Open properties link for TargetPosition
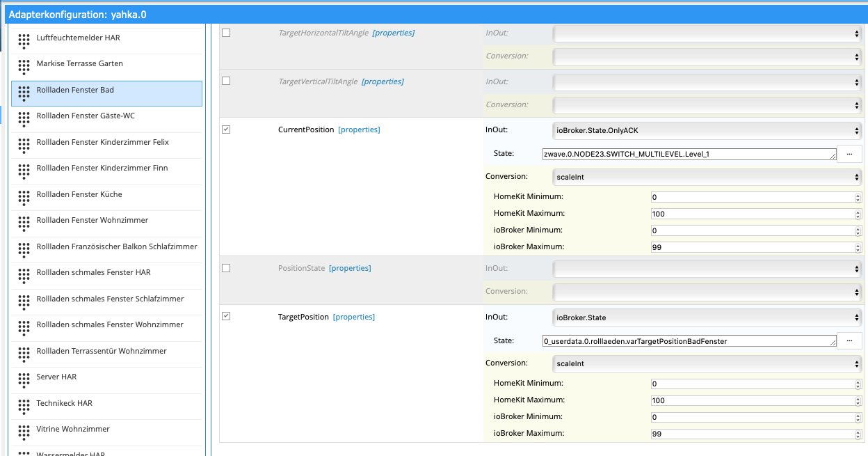The width and height of the screenshot is (868, 456). (354, 317)
